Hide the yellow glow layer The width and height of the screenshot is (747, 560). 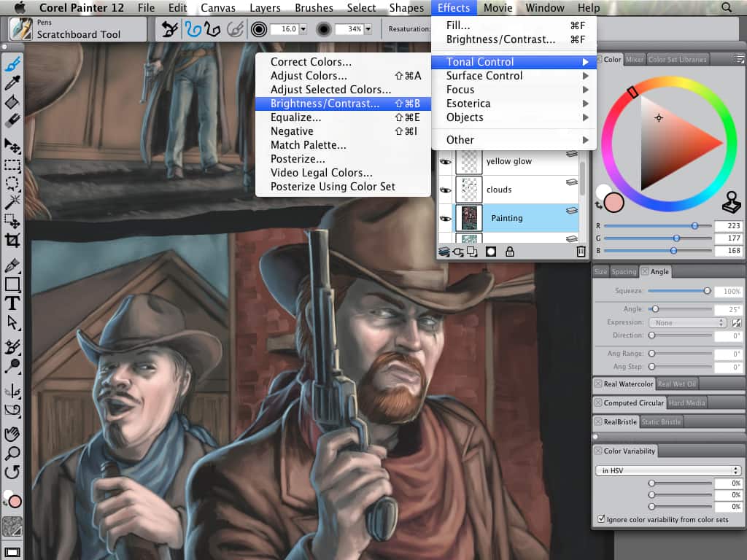(x=446, y=162)
